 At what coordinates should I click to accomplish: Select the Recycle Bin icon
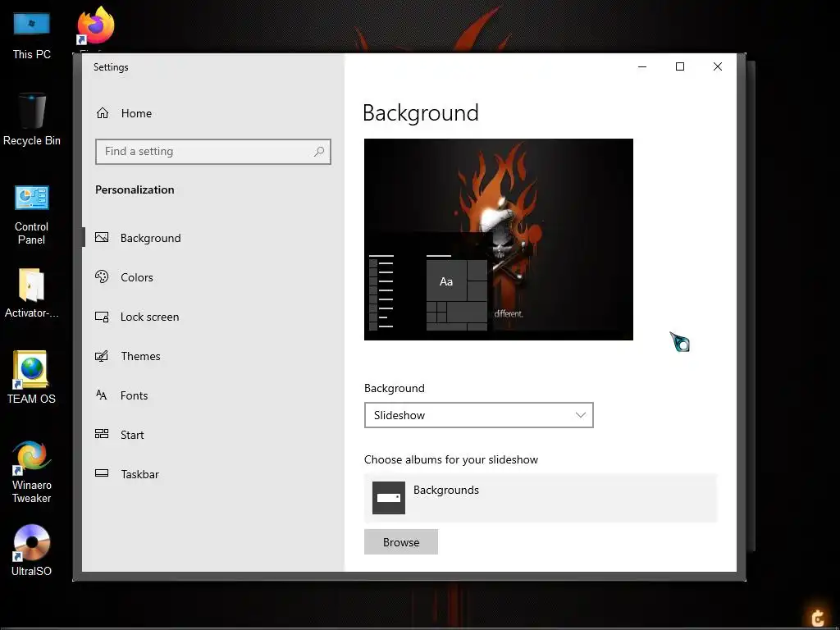(32, 119)
